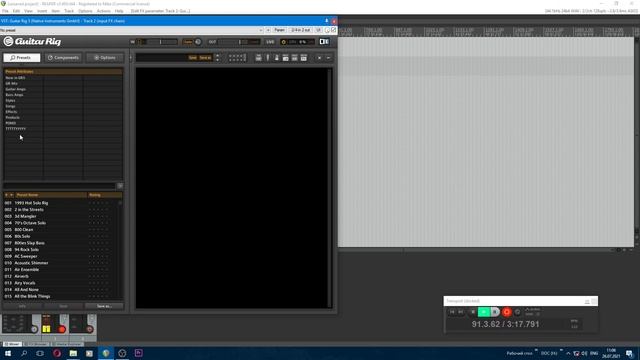Open the Opera browser in the taskbar
Screen dimensions: 640x360
coord(57,353)
